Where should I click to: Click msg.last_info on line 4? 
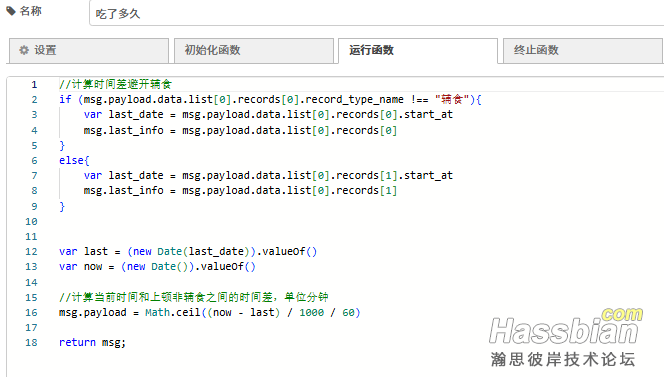(x=123, y=130)
